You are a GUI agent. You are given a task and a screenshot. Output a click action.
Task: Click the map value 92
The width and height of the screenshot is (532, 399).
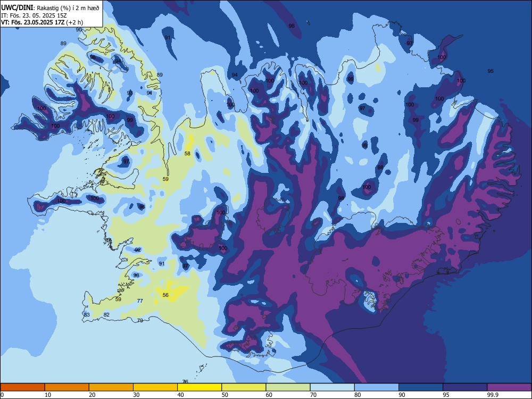click(x=138, y=250)
